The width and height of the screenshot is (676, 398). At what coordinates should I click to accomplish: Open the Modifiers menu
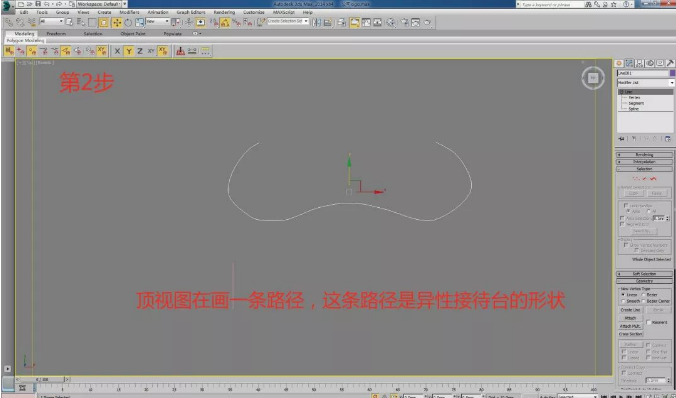[x=129, y=12]
